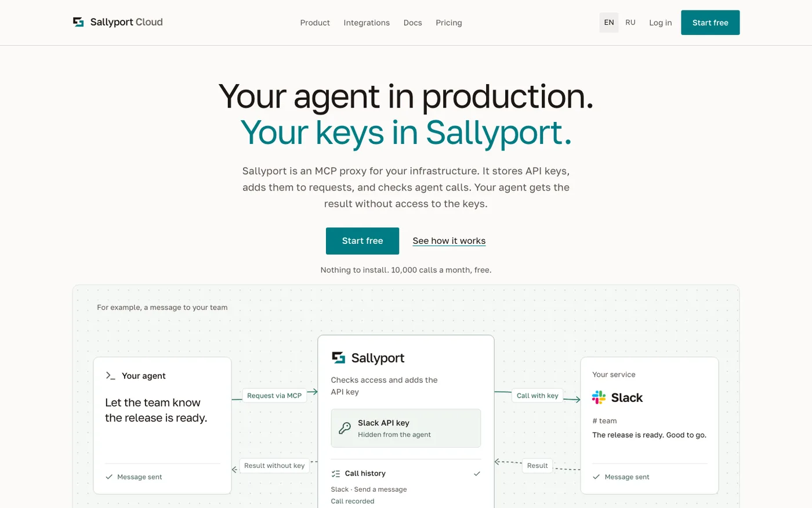Click the Call with key label
The height and width of the screenshot is (508, 812).
pyautogui.click(x=538, y=395)
